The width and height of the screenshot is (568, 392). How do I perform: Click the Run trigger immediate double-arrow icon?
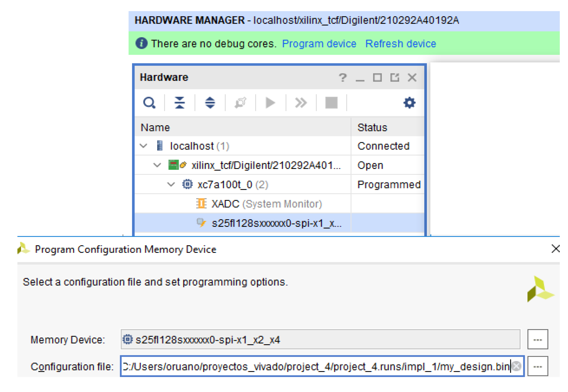point(301,103)
